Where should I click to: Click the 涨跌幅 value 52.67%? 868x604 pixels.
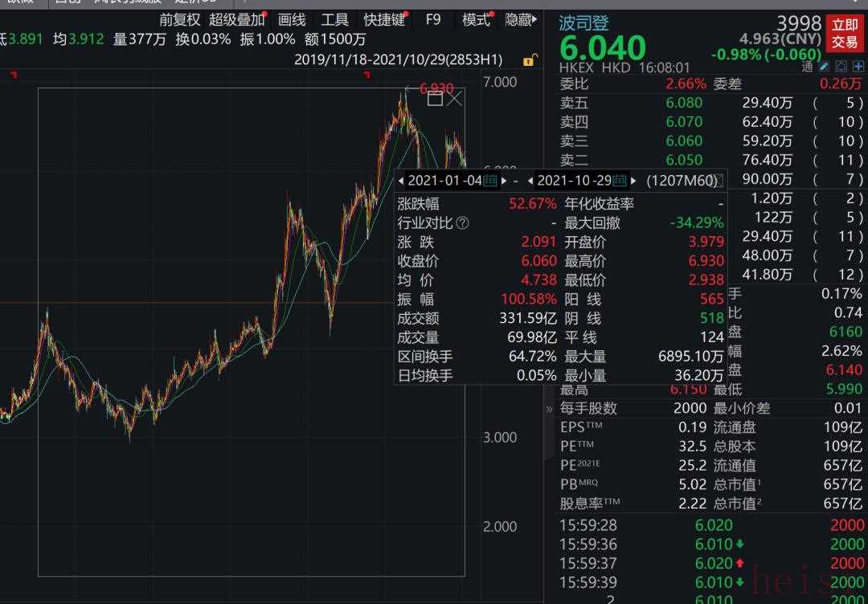pos(533,204)
